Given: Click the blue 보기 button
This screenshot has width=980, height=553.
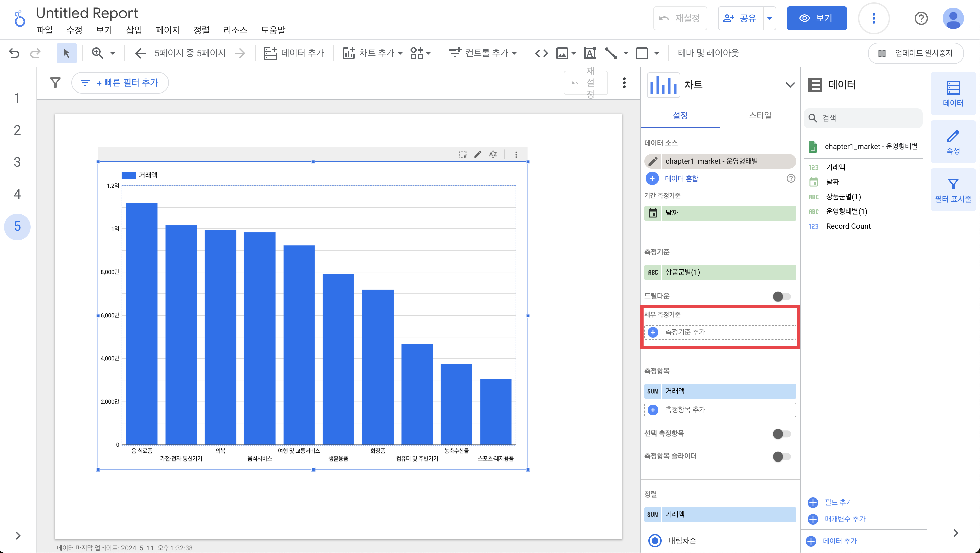Looking at the screenshot, I should tap(816, 18).
